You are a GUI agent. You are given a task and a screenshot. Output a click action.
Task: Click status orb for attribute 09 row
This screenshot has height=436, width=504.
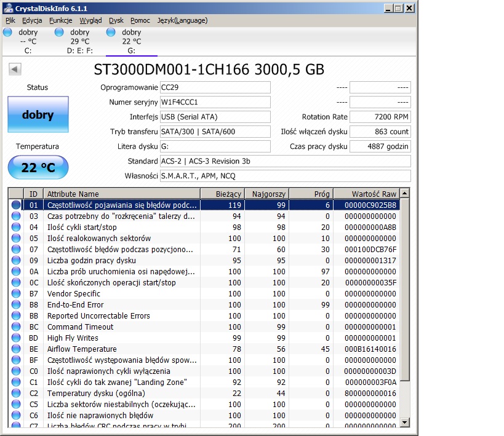(x=16, y=260)
